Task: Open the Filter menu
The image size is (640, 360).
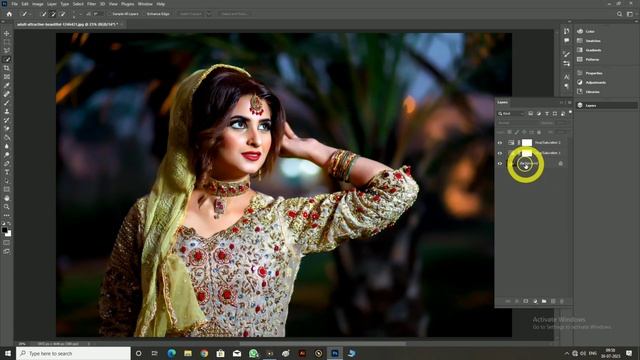Action: pos(92,4)
